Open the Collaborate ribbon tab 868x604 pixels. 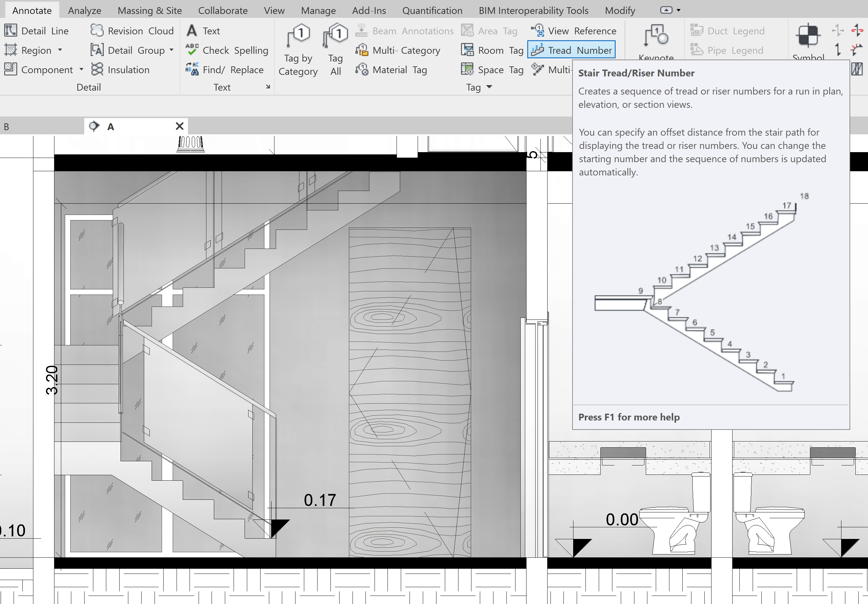223,10
